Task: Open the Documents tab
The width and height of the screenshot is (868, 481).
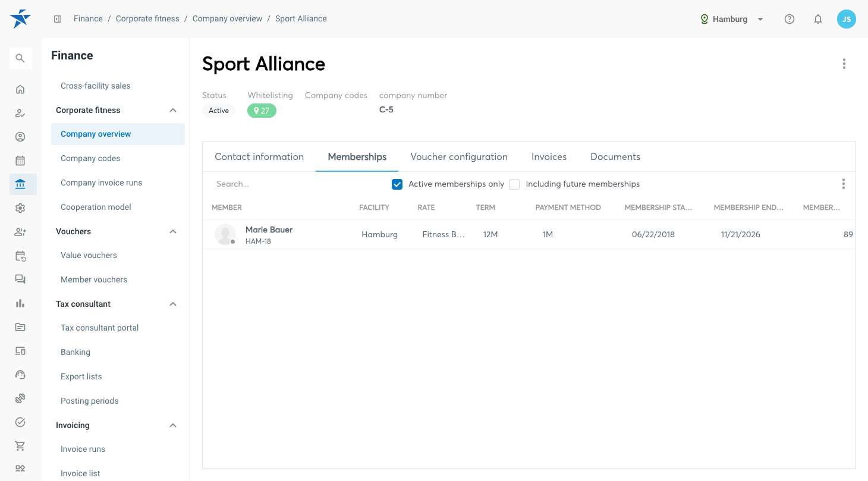Action: [x=615, y=157]
